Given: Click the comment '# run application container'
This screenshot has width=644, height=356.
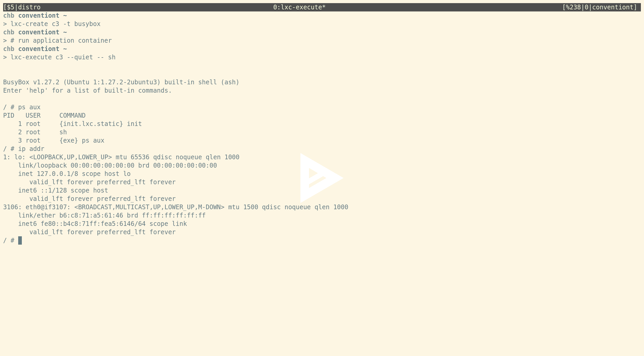Looking at the screenshot, I should click(x=61, y=41).
